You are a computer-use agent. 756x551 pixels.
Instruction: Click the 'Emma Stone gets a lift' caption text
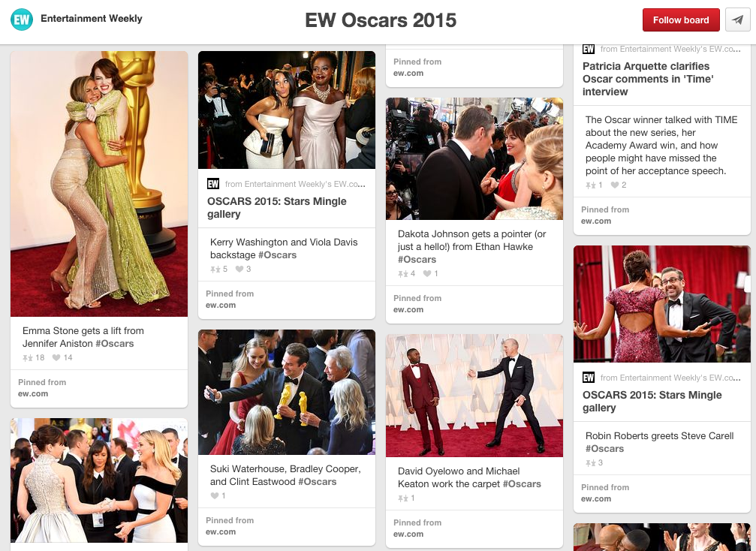(x=83, y=337)
